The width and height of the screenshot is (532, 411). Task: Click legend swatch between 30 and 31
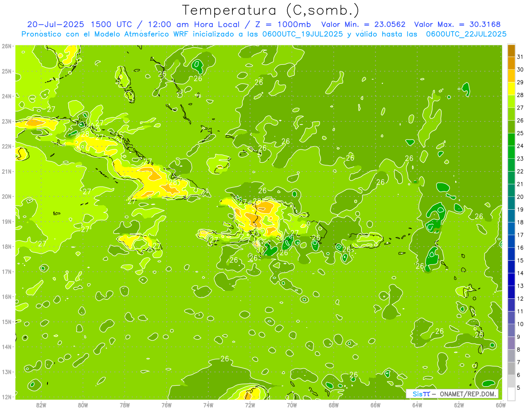tap(511, 63)
